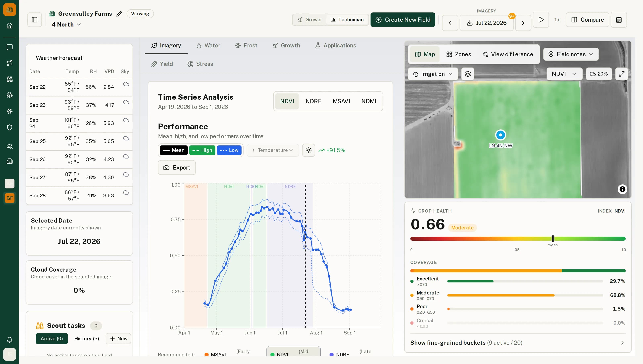This screenshot has height=364, width=643.
Task: Toggle the sidebar panel layout icon
Action: coord(35,20)
